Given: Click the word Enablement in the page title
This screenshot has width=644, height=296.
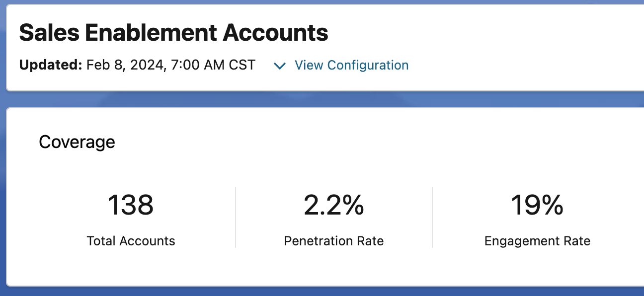Looking at the screenshot, I should [x=151, y=33].
